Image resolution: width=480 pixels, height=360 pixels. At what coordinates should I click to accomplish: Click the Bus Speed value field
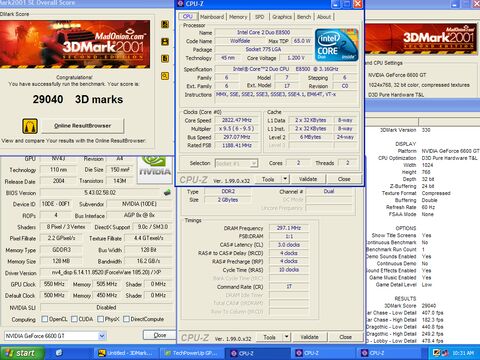coord(237,137)
